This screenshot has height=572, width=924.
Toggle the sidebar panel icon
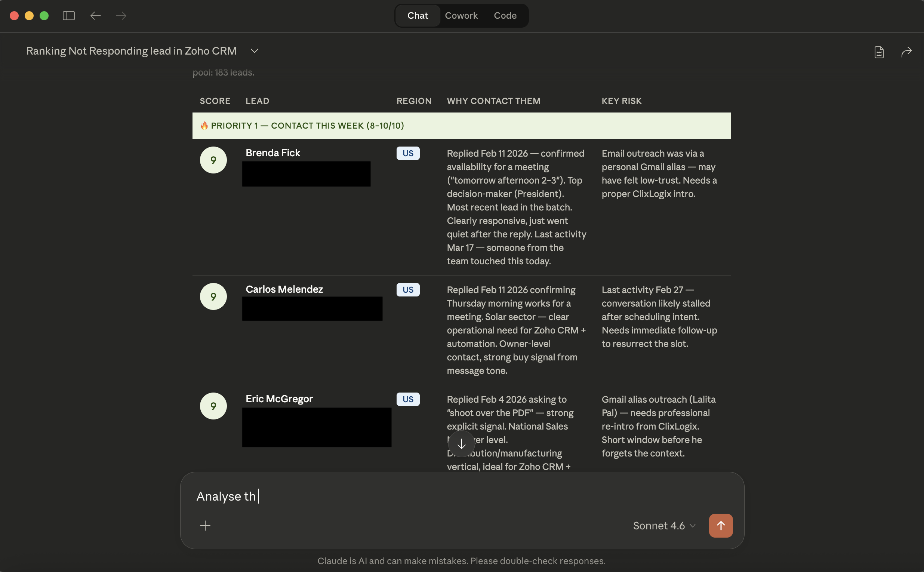[x=68, y=15]
